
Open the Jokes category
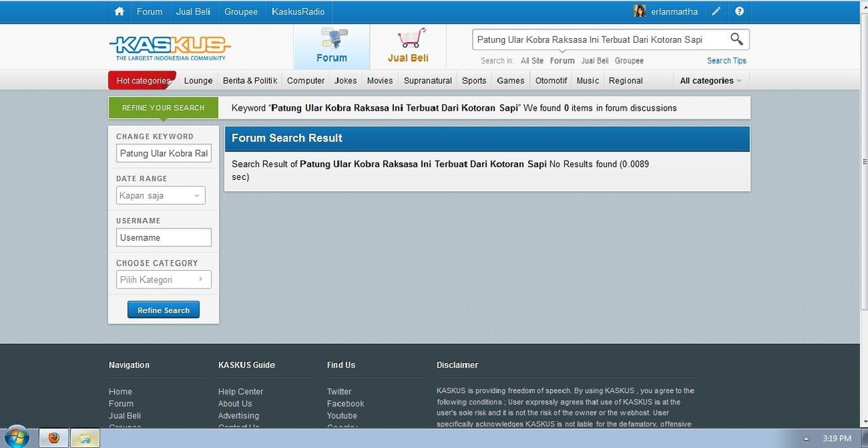coord(345,80)
